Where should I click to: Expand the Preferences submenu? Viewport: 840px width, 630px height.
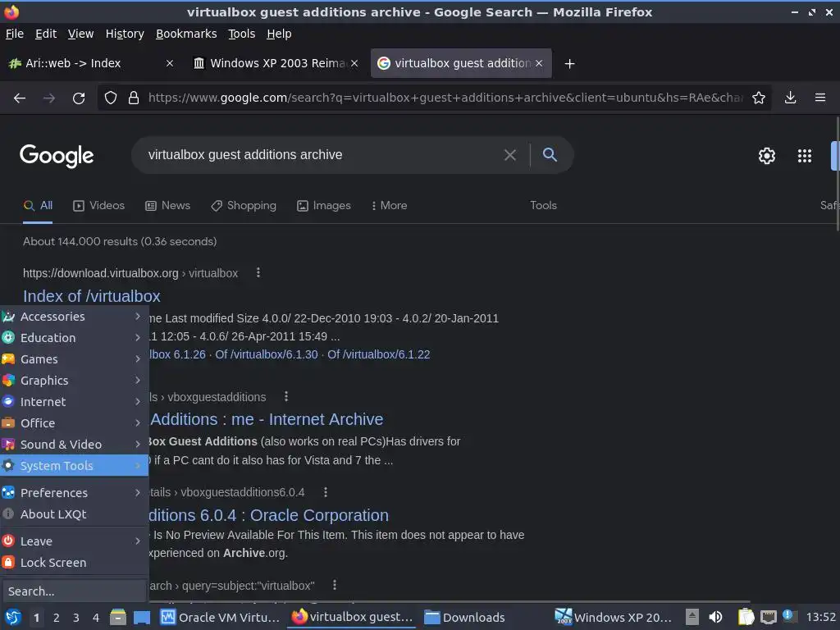[74, 493]
